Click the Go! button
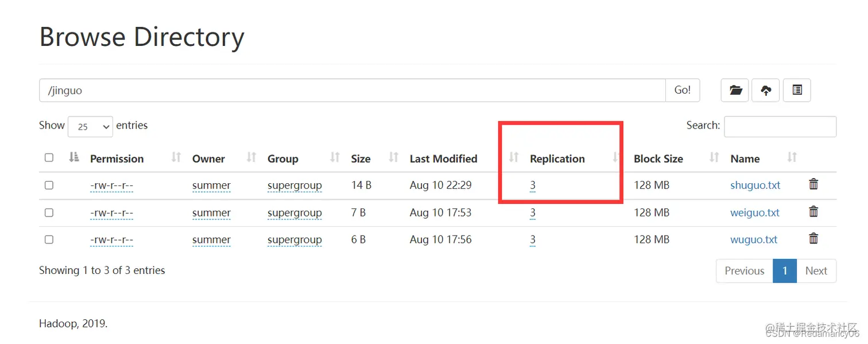 click(x=683, y=90)
